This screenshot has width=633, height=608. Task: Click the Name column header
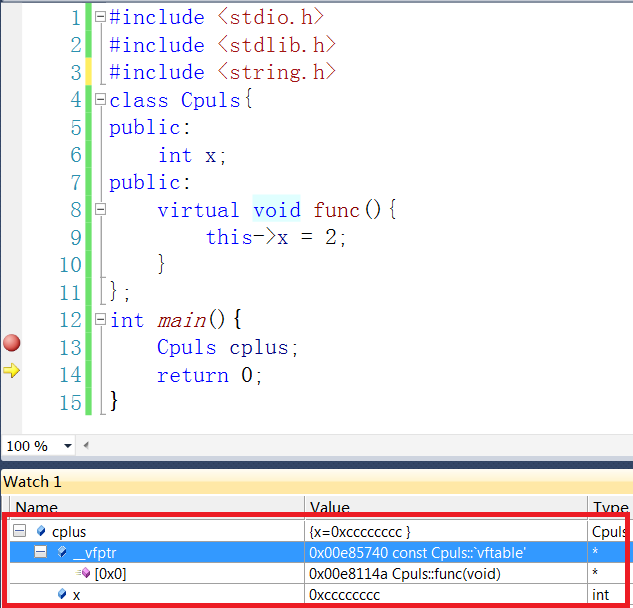tap(36, 508)
